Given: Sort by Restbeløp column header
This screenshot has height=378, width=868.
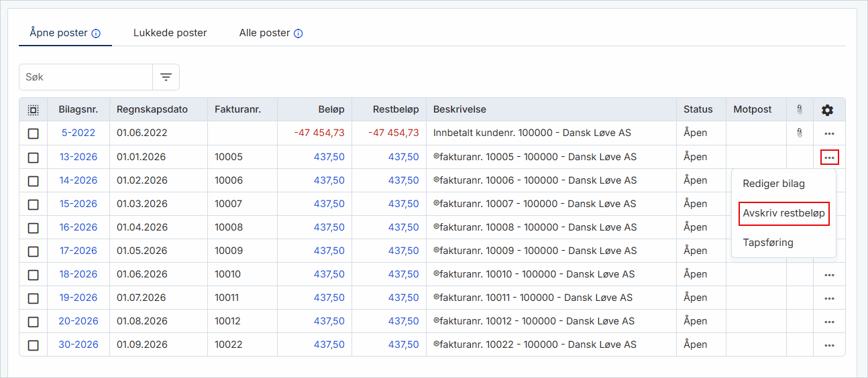Looking at the screenshot, I should [394, 109].
